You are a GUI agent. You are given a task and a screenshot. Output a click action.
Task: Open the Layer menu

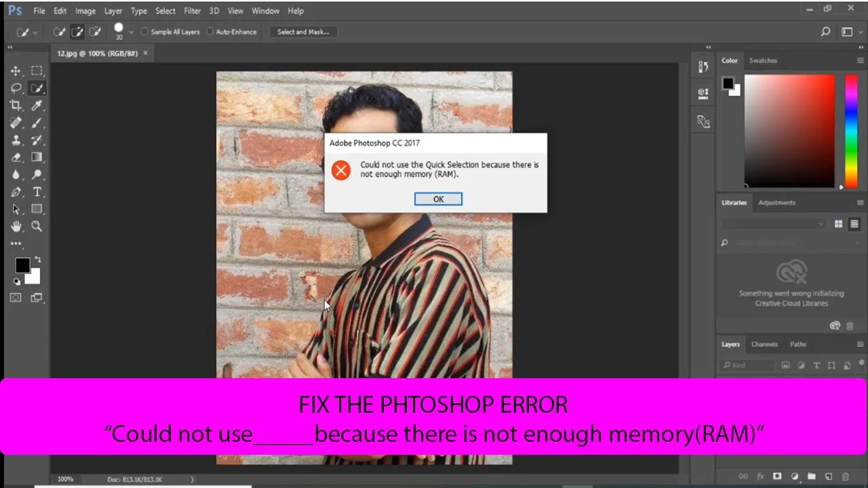pyautogui.click(x=113, y=11)
